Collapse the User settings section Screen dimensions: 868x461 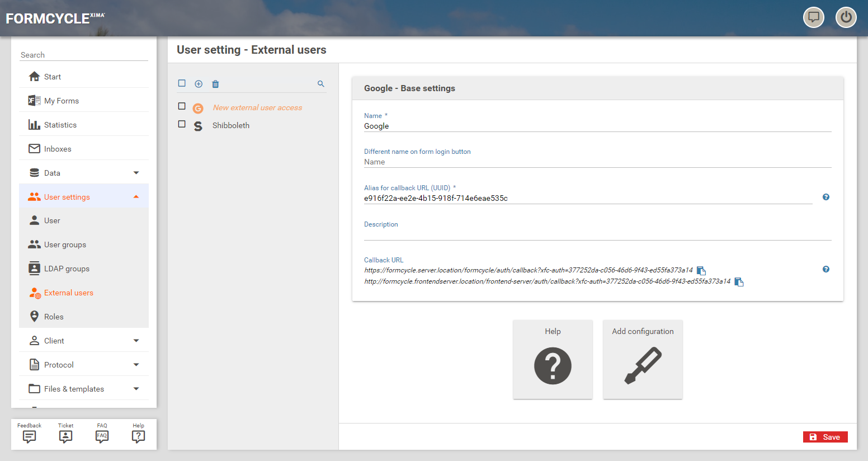coord(136,197)
